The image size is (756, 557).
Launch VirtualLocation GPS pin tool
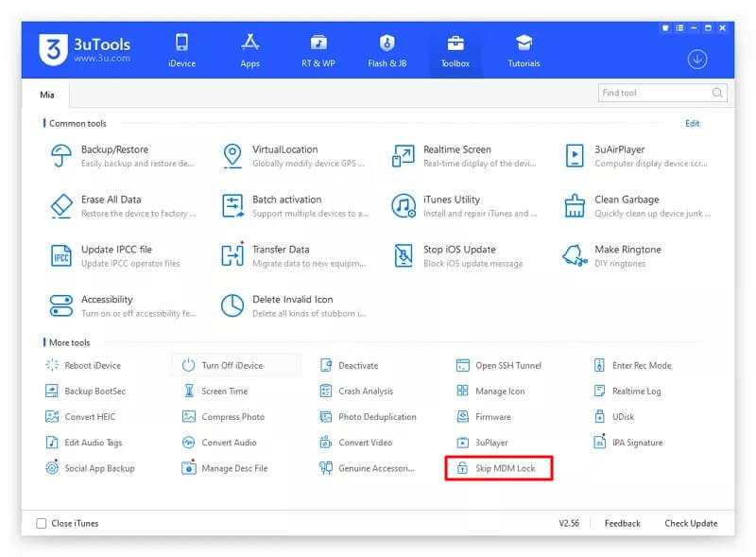point(293,156)
